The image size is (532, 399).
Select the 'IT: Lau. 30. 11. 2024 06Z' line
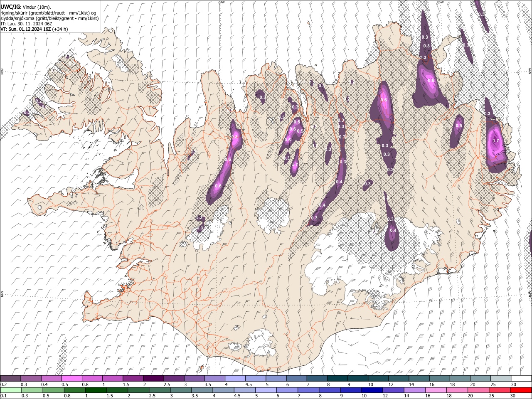[26, 24]
